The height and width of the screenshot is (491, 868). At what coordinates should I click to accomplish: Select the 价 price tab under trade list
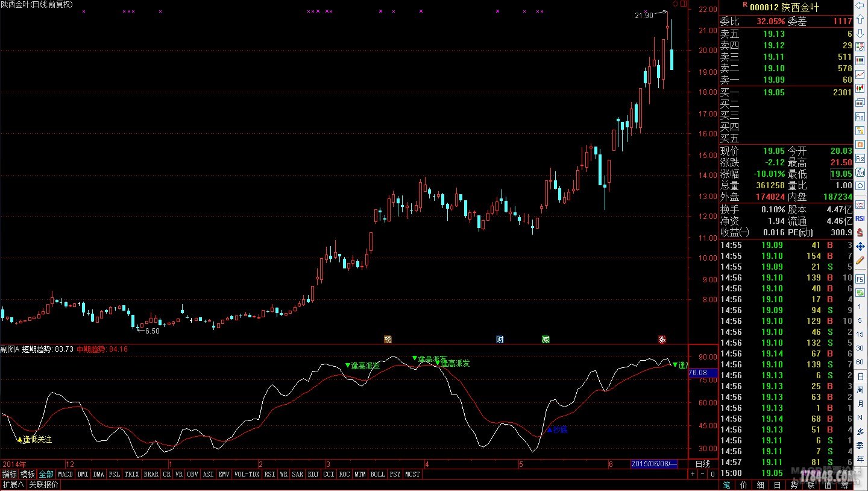(744, 484)
